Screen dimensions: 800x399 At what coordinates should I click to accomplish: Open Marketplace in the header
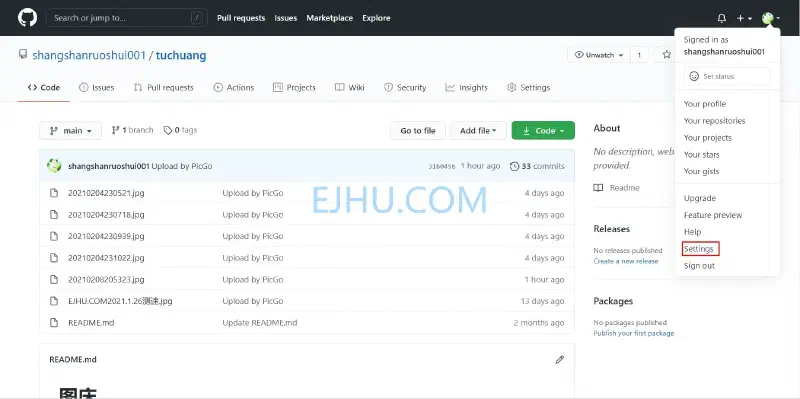click(x=330, y=18)
